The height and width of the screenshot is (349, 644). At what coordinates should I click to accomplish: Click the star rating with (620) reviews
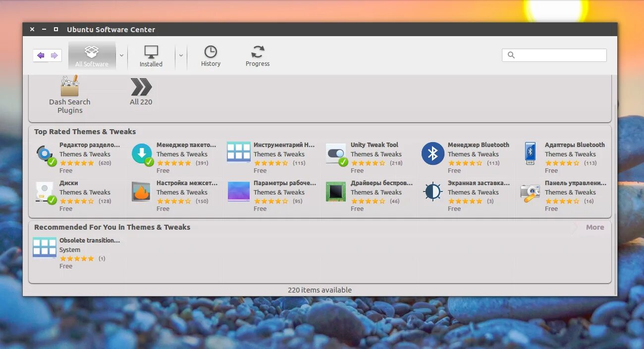[77, 163]
